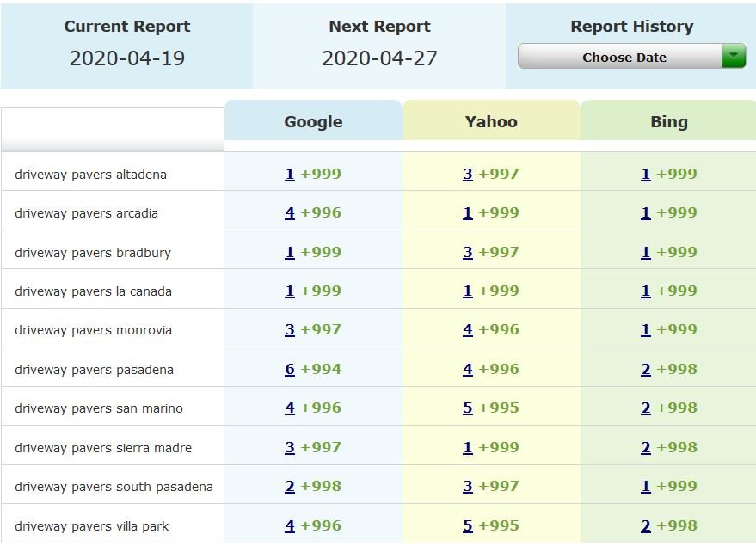This screenshot has height=546, width=756.
Task: Open the Choose Date dropdown
Action: (631, 57)
